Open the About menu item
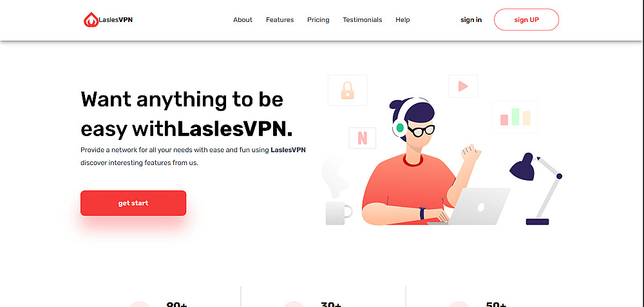This screenshot has width=644, height=307. (x=243, y=20)
